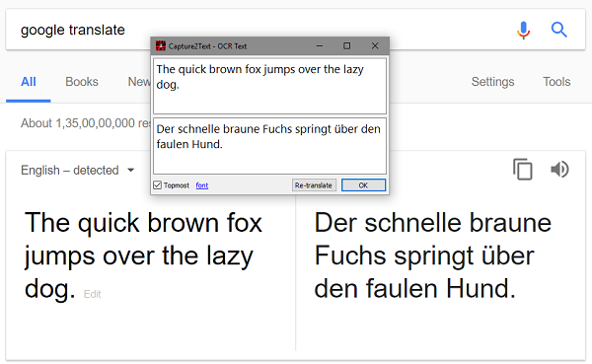Switch to the Books search tab
Image resolution: width=592 pixels, height=364 pixels.
82,82
